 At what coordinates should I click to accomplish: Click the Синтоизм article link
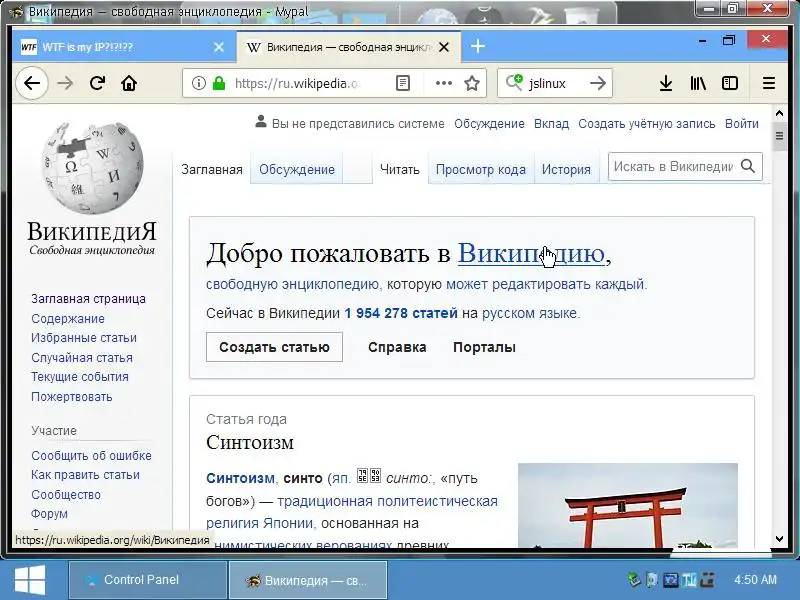(x=240, y=478)
